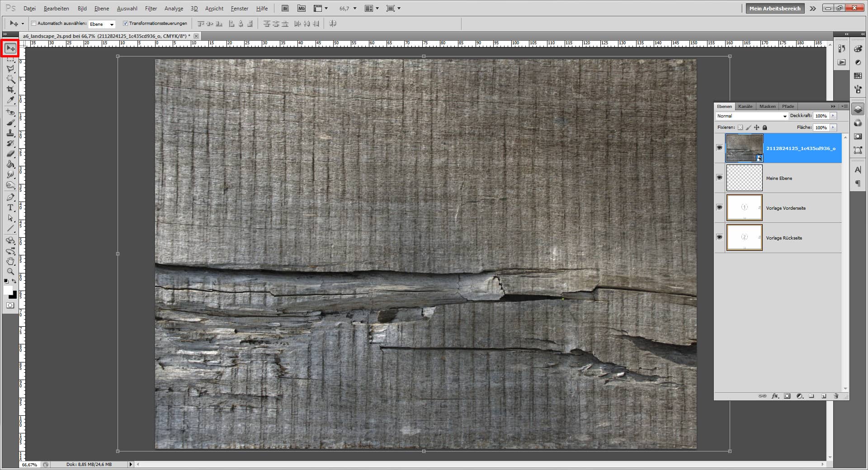Open the Filter menu

[x=151, y=8]
